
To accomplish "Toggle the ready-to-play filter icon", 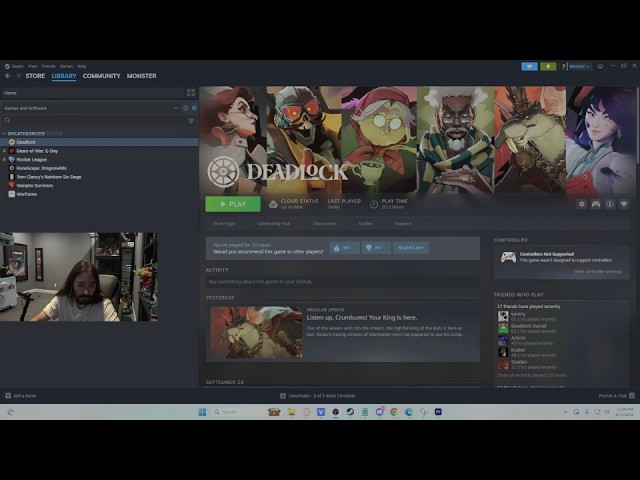I will (194, 108).
